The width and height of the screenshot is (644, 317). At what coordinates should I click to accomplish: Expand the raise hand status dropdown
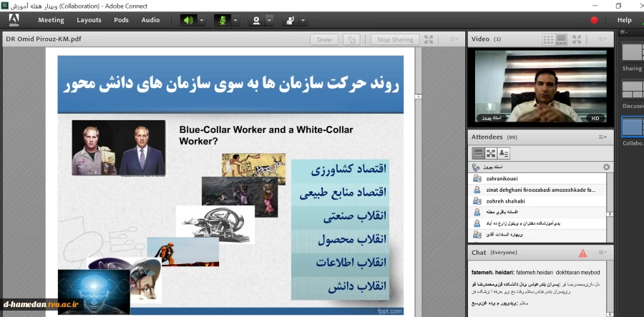tap(303, 20)
